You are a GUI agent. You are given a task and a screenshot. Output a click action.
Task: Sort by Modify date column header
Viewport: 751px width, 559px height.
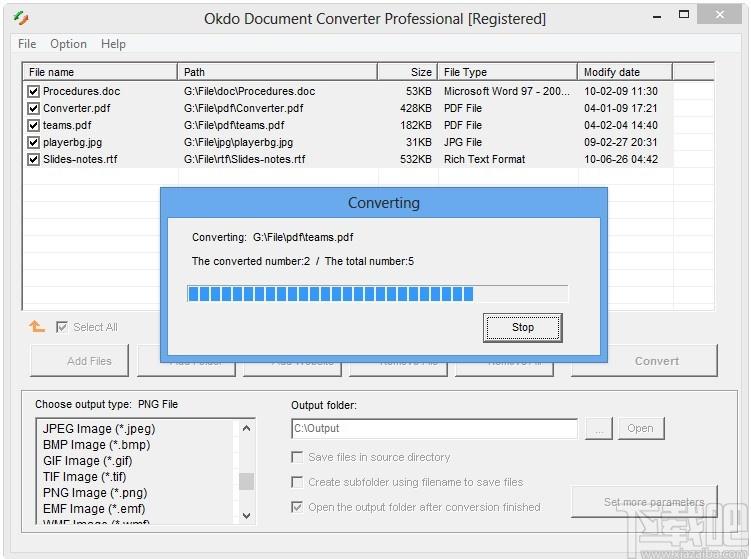point(625,72)
